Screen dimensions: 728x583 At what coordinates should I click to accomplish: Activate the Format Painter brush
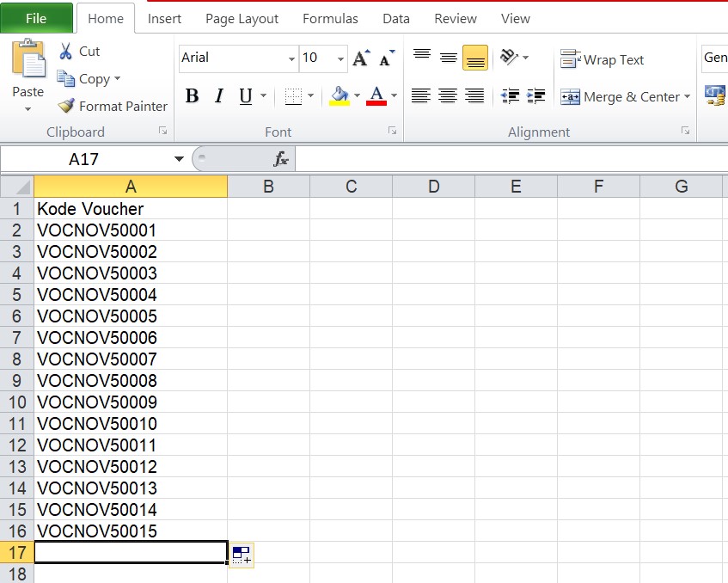point(66,106)
